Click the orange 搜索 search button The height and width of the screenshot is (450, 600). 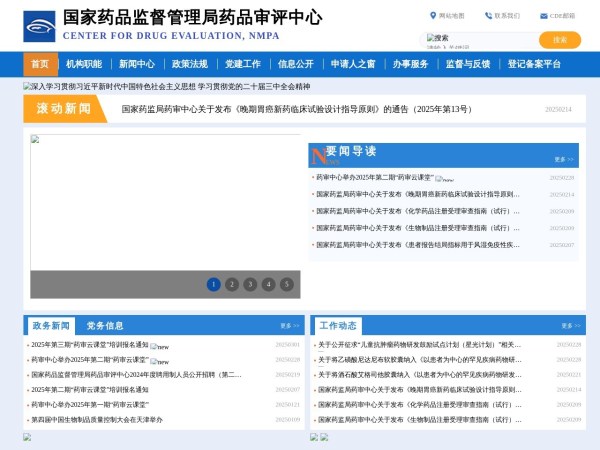tap(559, 40)
